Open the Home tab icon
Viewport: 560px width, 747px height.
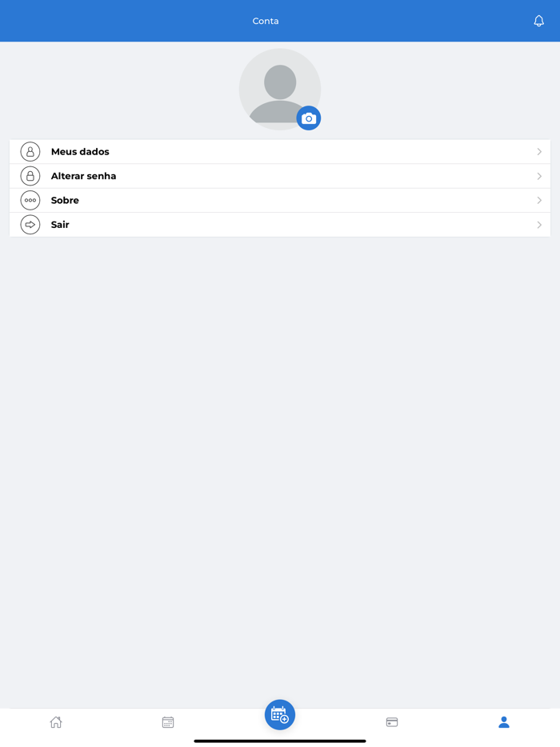[x=56, y=722]
